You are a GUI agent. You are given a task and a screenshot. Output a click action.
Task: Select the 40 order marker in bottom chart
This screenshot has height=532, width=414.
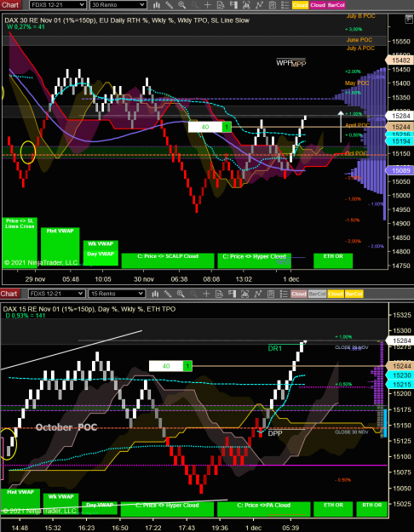coord(170,366)
